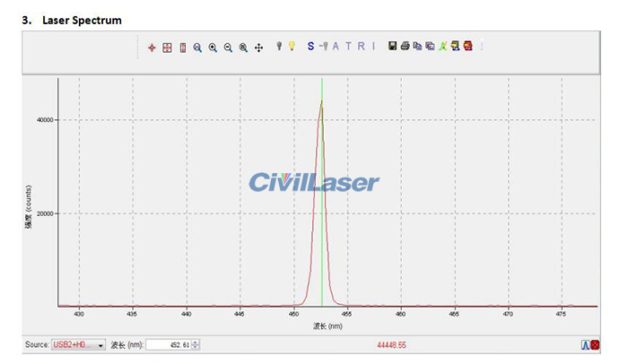This screenshot has height=364, width=628.
Task: Click the wavelength input field showing 452.61
Action: coord(169,345)
